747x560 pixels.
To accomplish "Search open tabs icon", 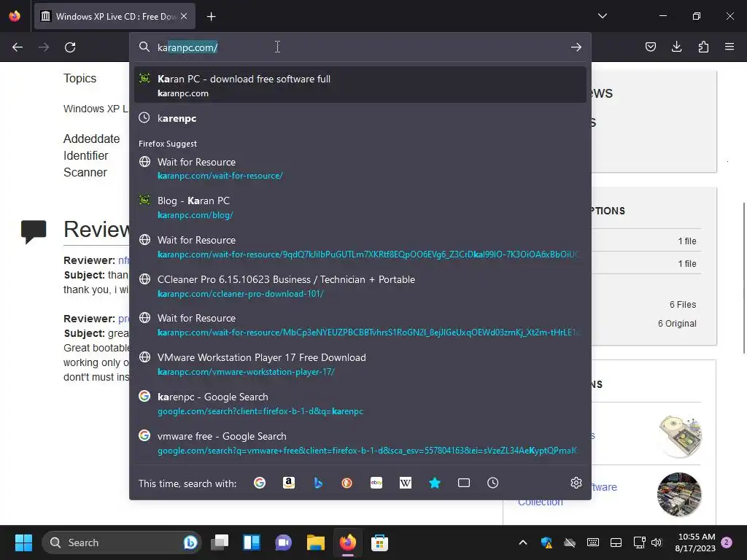I will pyautogui.click(x=463, y=483).
